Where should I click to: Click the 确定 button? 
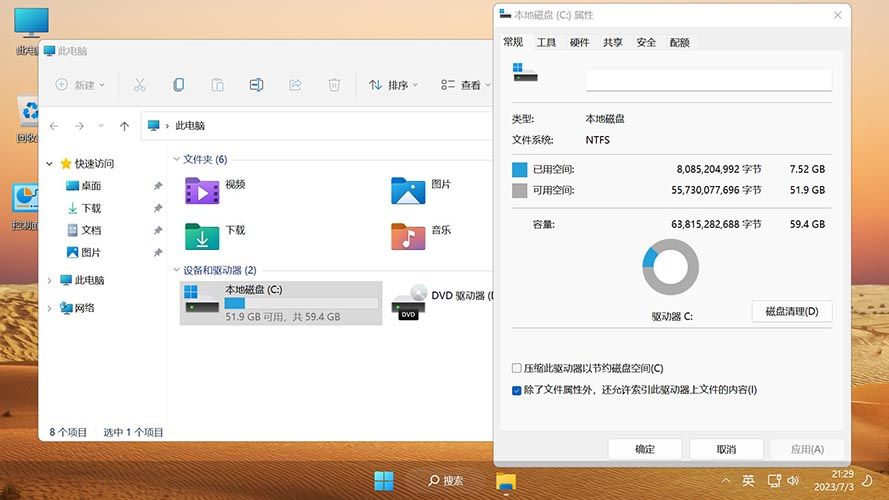point(645,449)
